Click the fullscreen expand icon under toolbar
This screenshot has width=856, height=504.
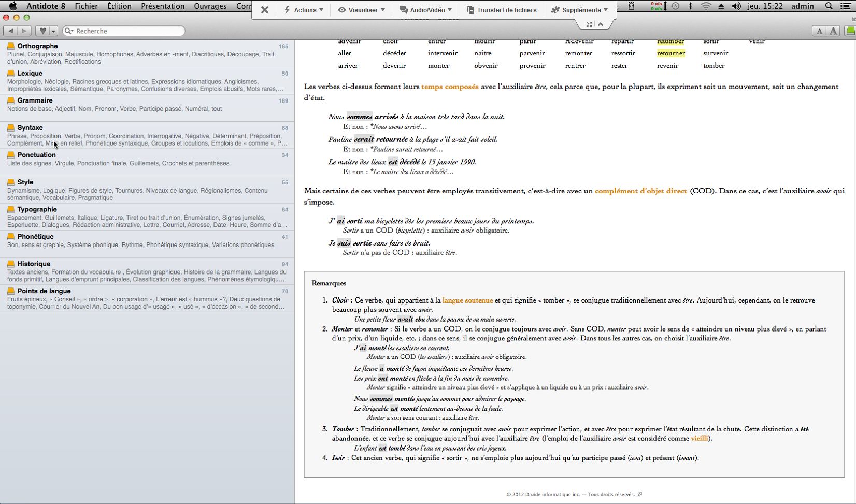click(589, 24)
